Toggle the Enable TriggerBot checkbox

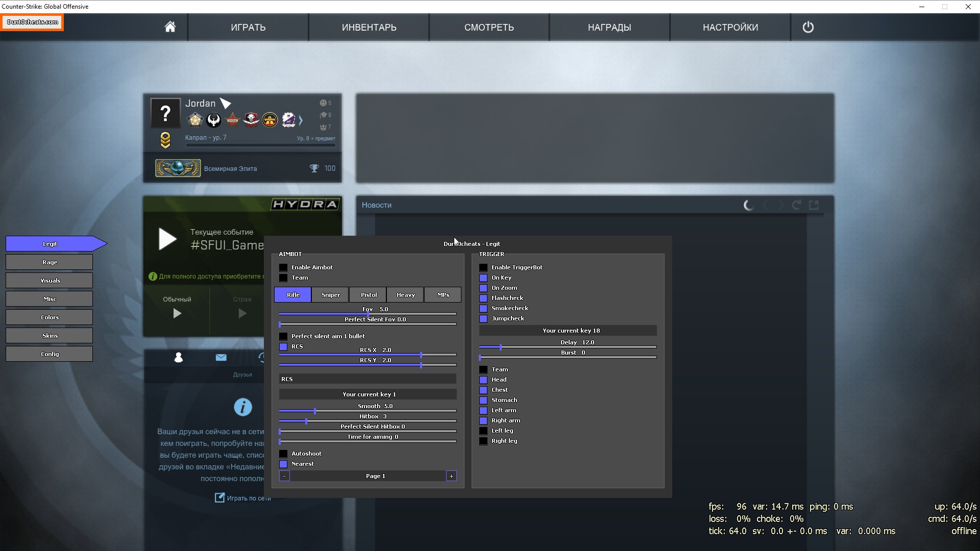coord(483,267)
